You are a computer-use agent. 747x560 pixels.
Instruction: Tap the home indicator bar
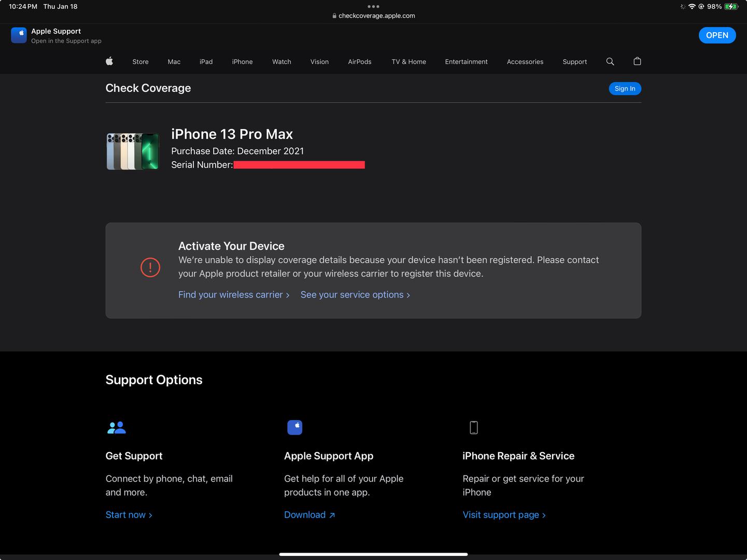[373, 554]
